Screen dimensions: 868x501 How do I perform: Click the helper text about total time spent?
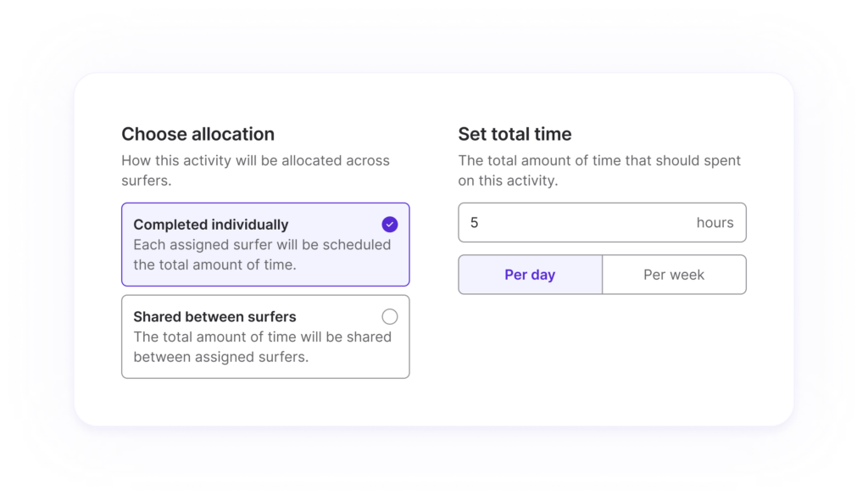point(599,170)
